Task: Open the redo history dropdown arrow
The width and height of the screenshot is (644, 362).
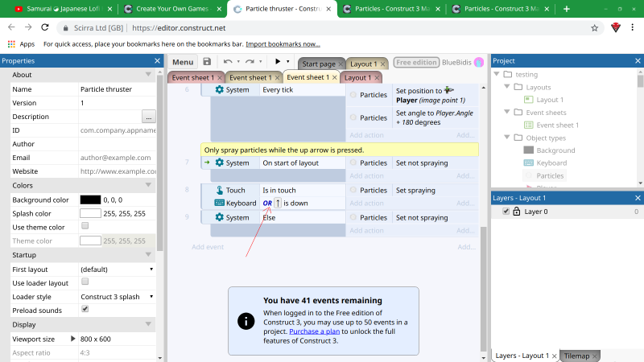Action: click(x=260, y=62)
